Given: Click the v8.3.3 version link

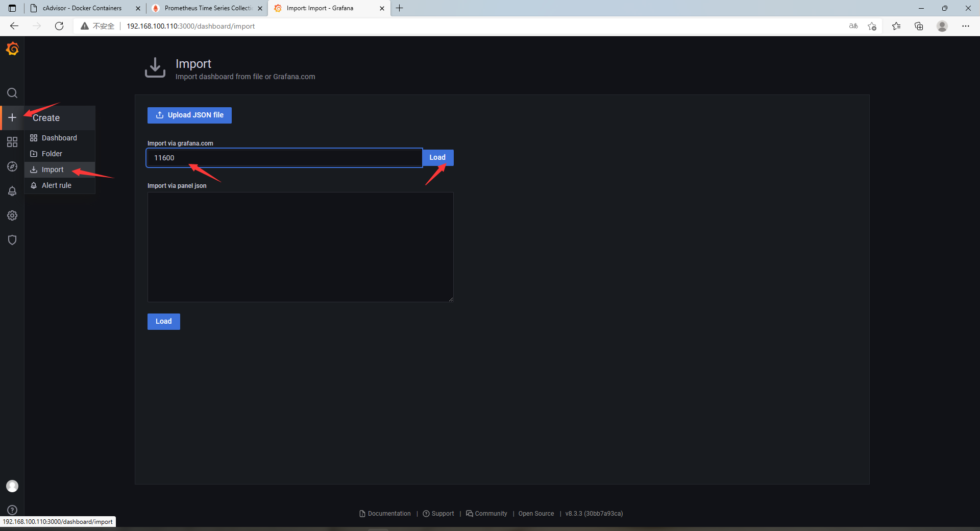Looking at the screenshot, I should coord(594,514).
